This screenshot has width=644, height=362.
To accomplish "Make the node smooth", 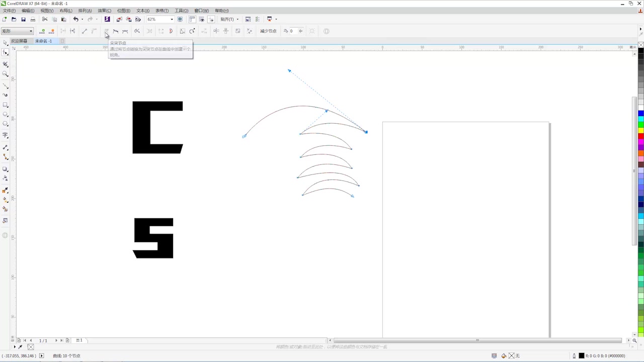I will (116, 31).
